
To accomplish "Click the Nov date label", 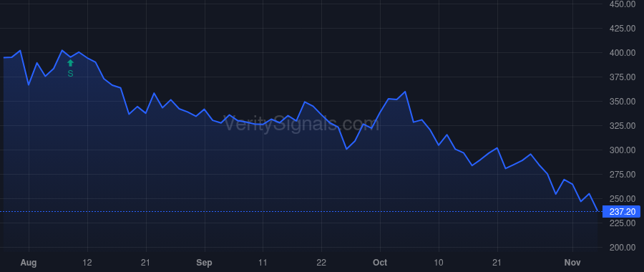I will (x=572, y=262).
